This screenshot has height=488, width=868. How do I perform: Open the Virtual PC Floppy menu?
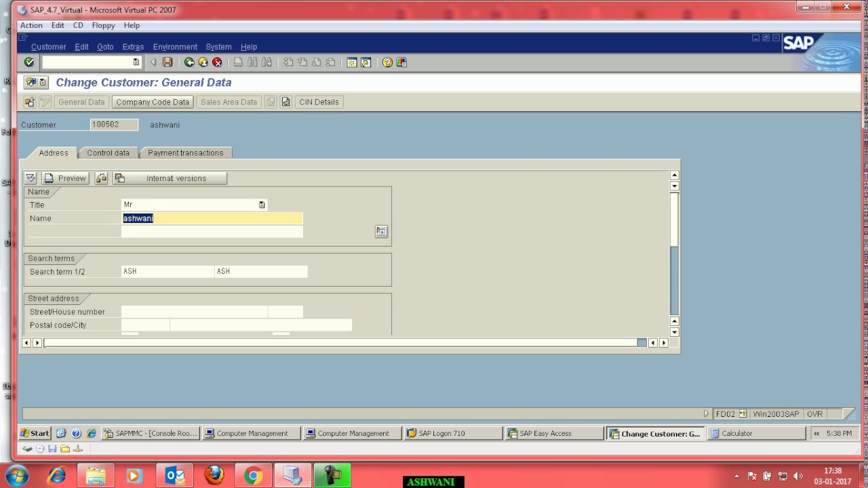[x=103, y=26]
